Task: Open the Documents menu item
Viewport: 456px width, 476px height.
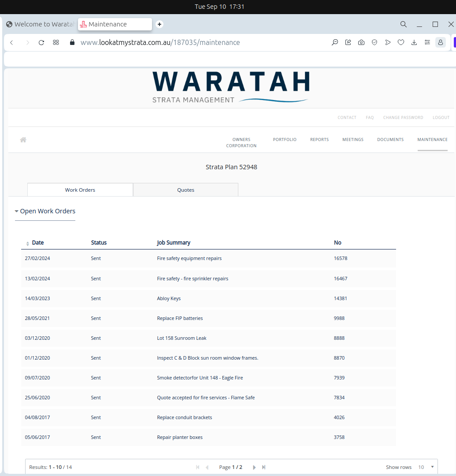Action: coord(390,140)
